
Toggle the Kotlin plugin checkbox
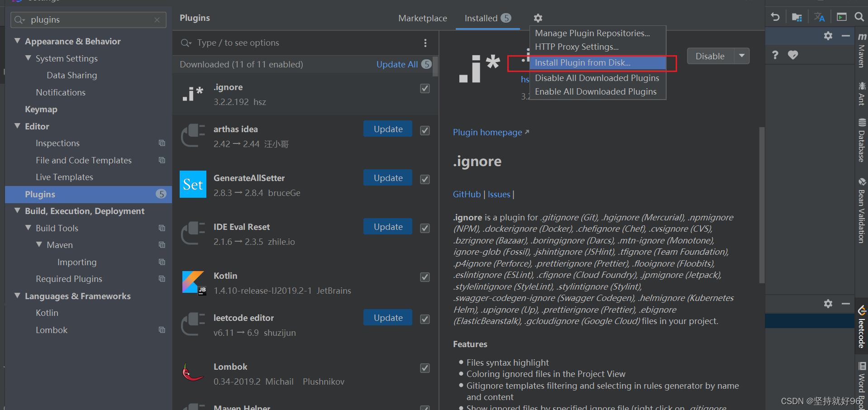click(425, 277)
